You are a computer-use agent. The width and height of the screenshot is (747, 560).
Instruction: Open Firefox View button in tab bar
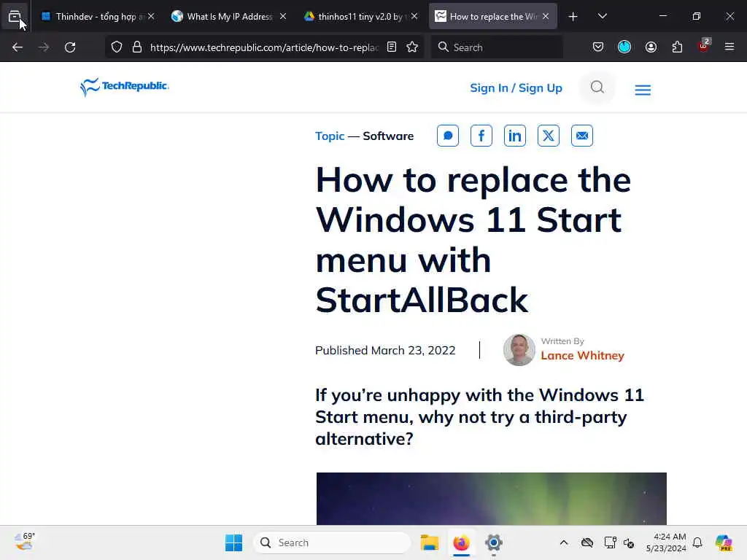point(15,17)
